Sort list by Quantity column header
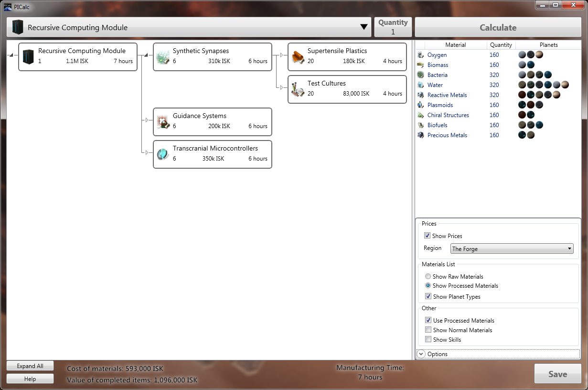 [501, 45]
